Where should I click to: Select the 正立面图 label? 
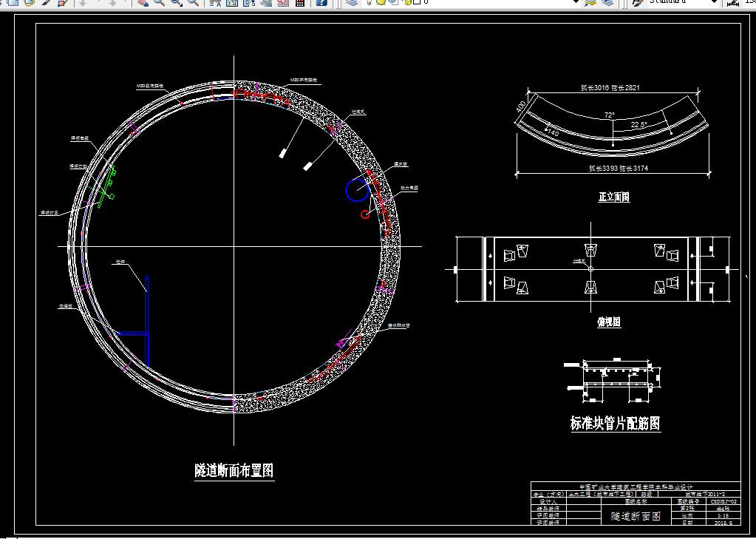(614, 197)
